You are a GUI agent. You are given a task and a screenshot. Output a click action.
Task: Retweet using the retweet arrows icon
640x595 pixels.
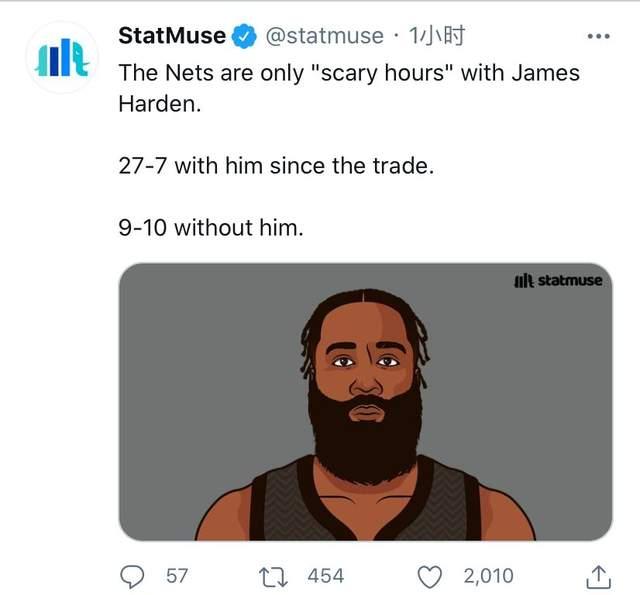point(273,577)
